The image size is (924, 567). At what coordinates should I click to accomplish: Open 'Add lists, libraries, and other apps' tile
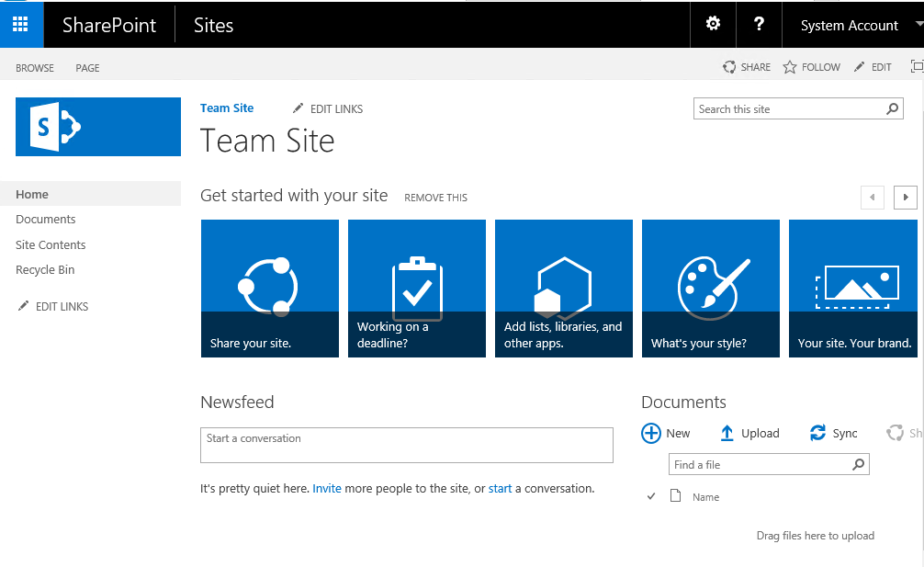(564, 289)
